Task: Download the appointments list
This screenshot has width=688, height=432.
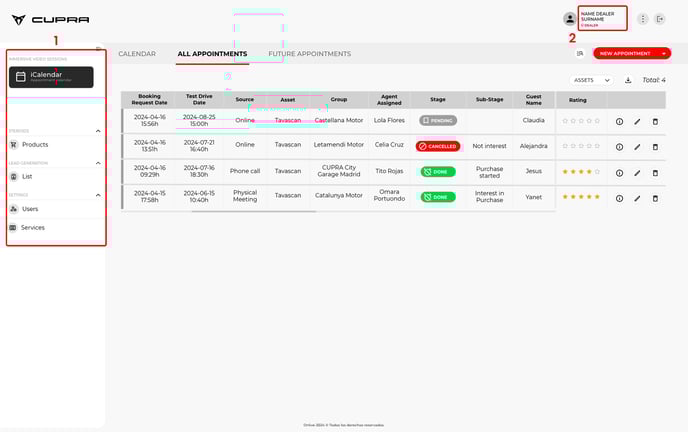Action: click(x=628, y=80)
